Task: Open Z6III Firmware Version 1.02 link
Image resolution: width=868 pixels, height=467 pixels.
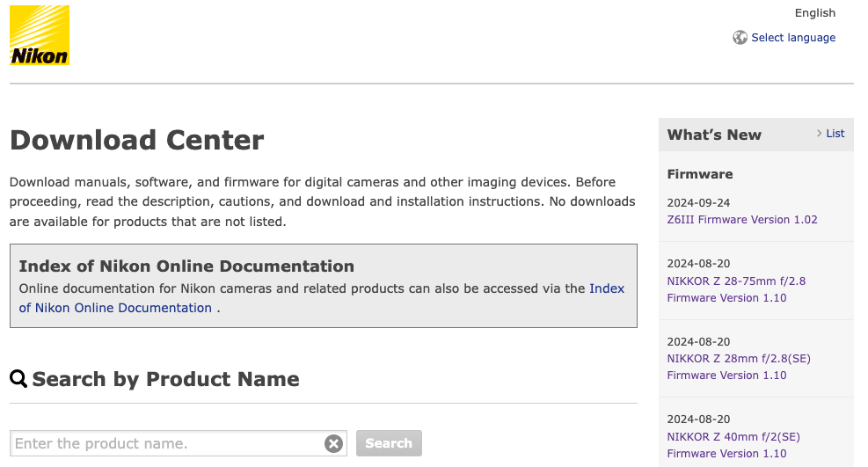Action: click(741, 220)
